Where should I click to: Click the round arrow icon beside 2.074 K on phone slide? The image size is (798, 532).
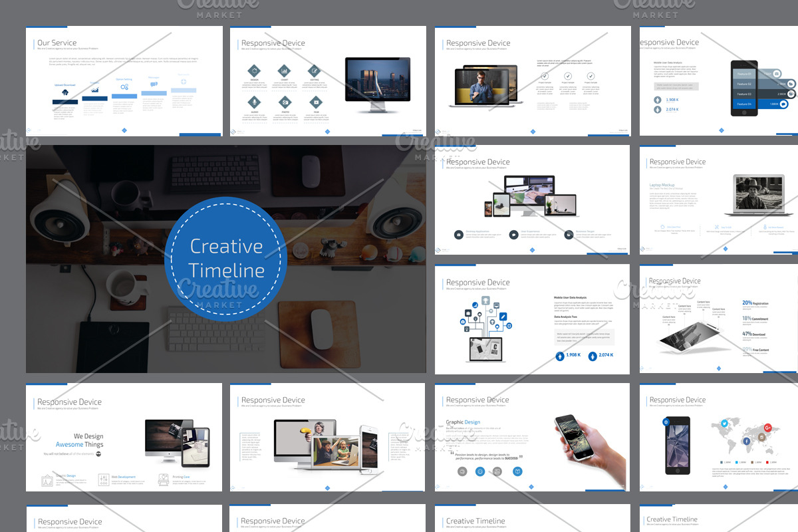tap(658, 109)
